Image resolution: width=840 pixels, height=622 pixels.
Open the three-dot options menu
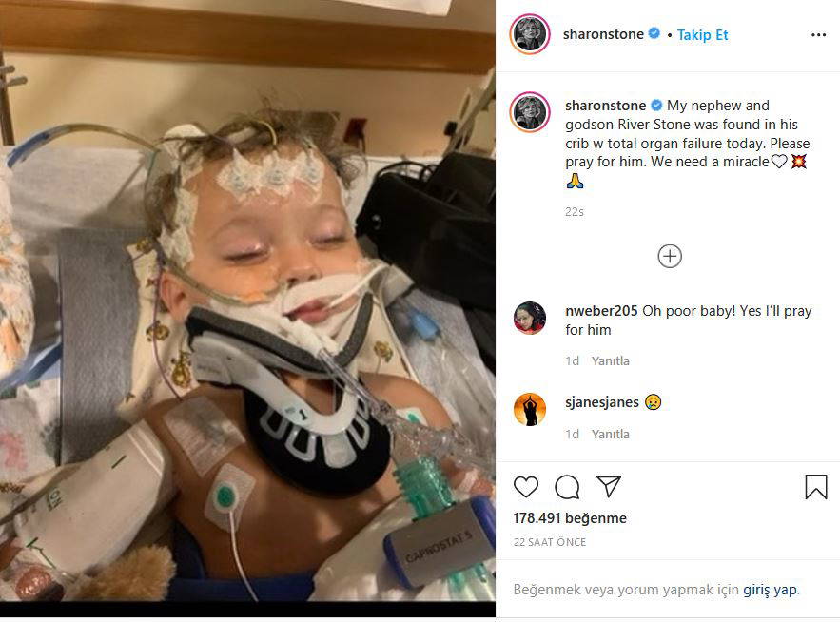[818, 35]
